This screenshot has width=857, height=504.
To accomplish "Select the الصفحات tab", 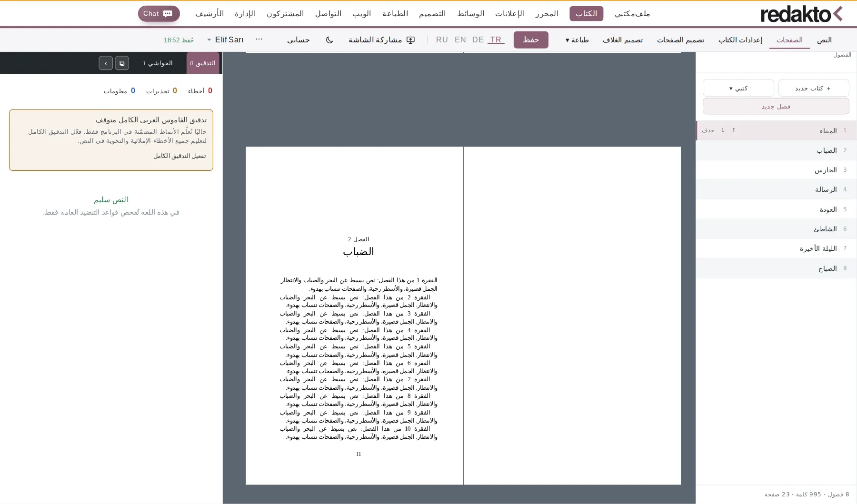I will [789, 40].
